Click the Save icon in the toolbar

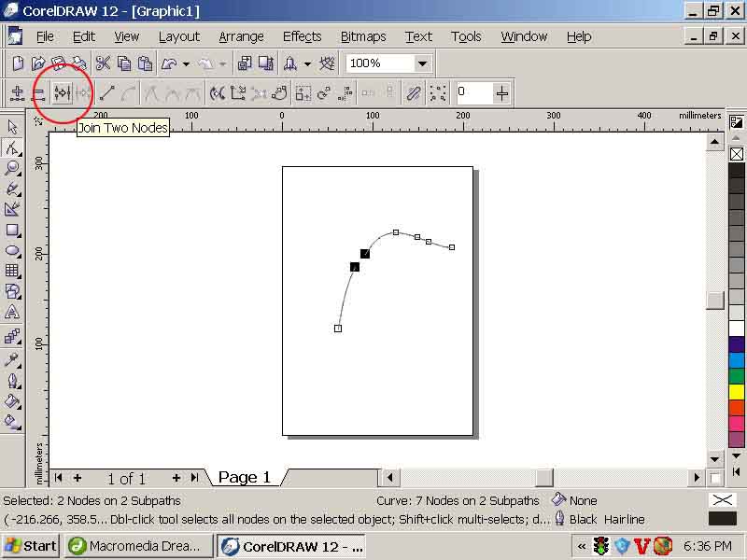point(59,63)
